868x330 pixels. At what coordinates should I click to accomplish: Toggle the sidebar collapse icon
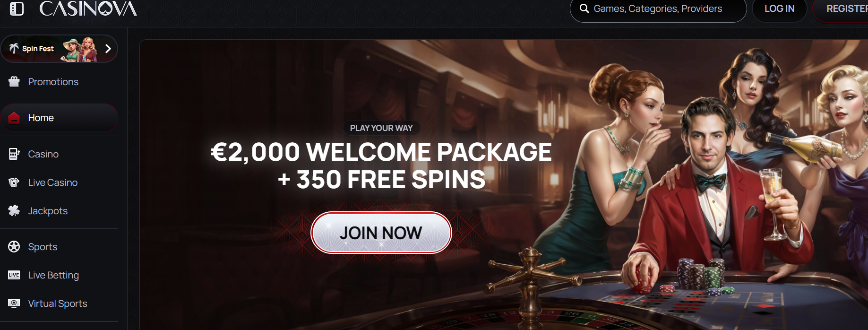[x=17, y=9]
